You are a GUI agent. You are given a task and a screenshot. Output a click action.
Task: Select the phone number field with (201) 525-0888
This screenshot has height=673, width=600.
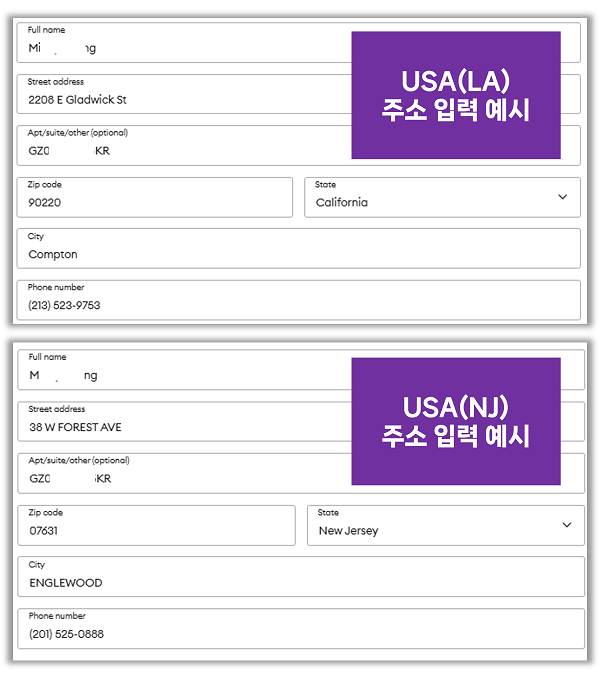point(300,628)
